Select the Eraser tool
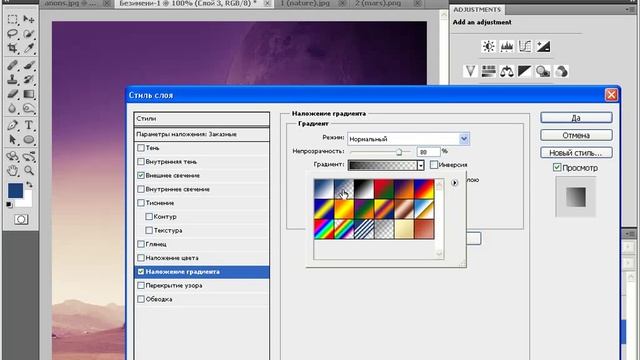640x360 pixels. click(x=12, y=94)
